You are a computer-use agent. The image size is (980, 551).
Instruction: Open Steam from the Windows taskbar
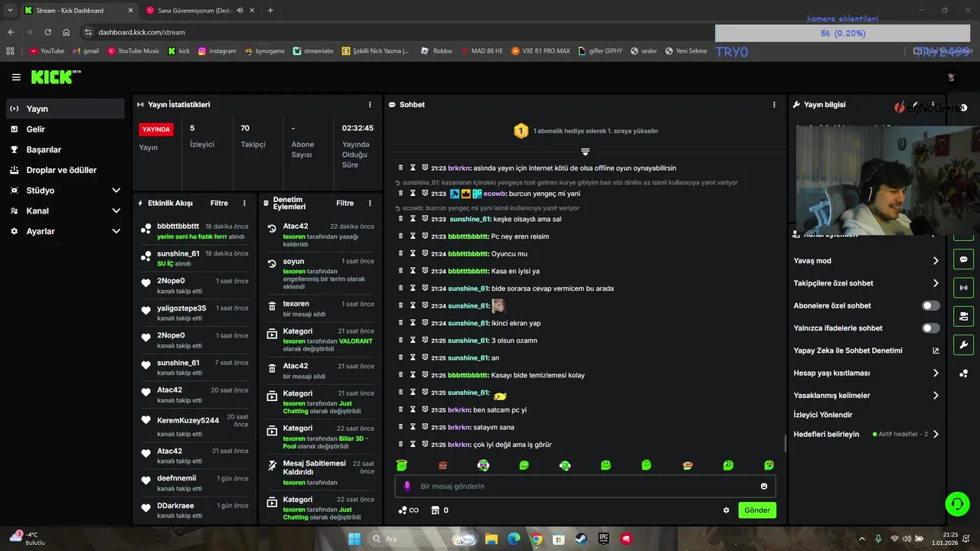tap(581, 539)
